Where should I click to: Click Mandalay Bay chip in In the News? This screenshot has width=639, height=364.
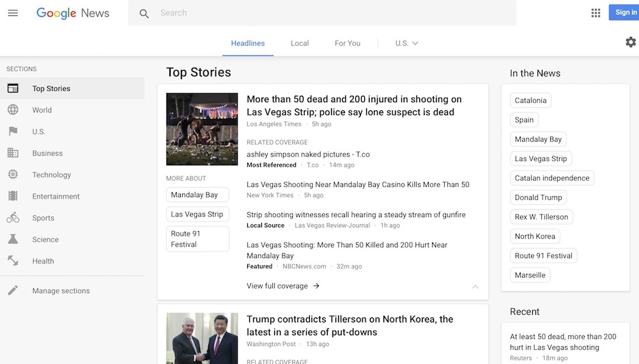click(x=538, y=139)
